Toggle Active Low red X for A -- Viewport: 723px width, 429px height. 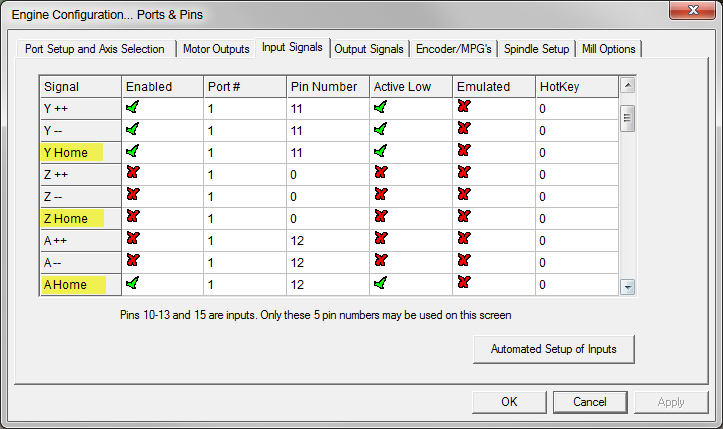click(381, 260)
